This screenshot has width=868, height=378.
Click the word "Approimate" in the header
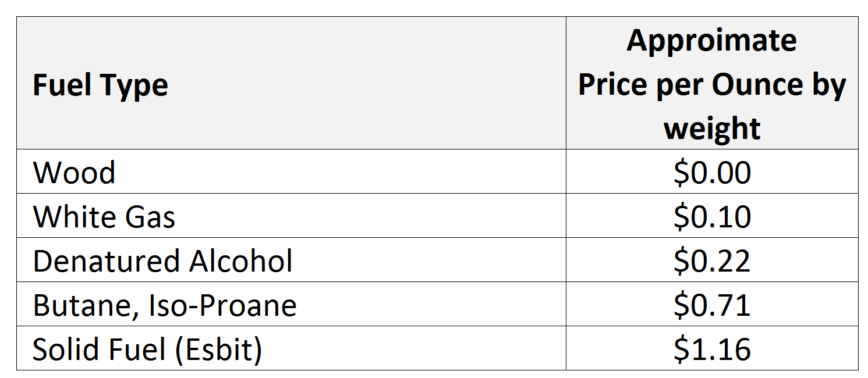[x=711, y=41]
